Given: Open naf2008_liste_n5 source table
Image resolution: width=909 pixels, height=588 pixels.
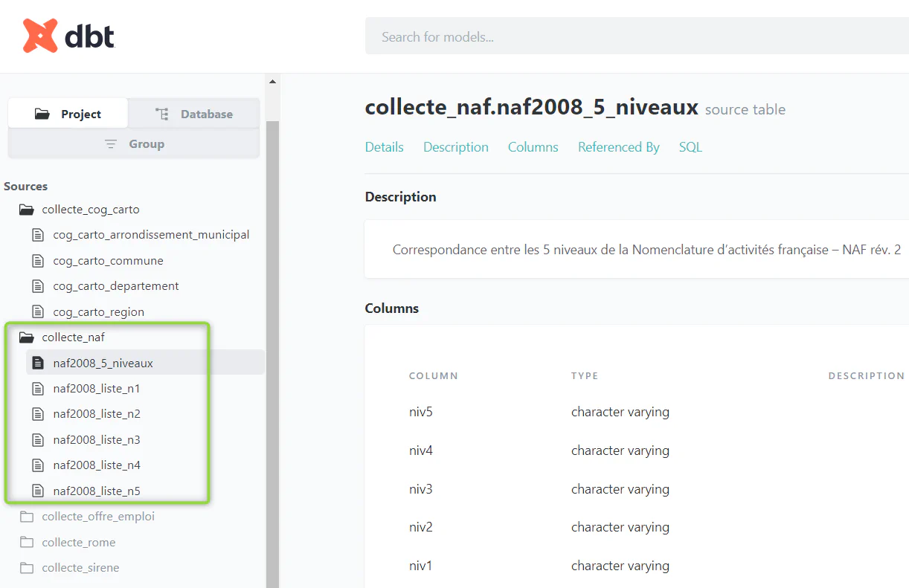Looking at the screenshot, I should [x=96, y=491].
